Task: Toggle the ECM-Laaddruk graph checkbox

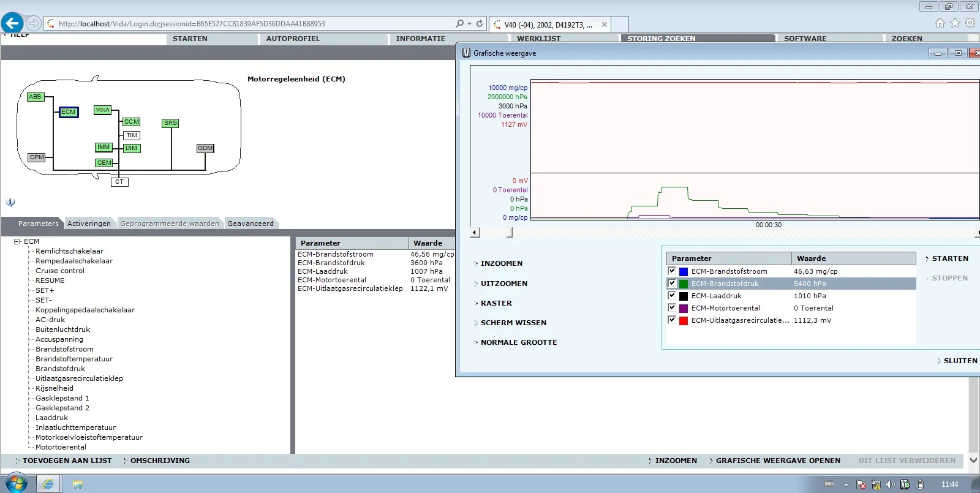Action: point(672,296)
